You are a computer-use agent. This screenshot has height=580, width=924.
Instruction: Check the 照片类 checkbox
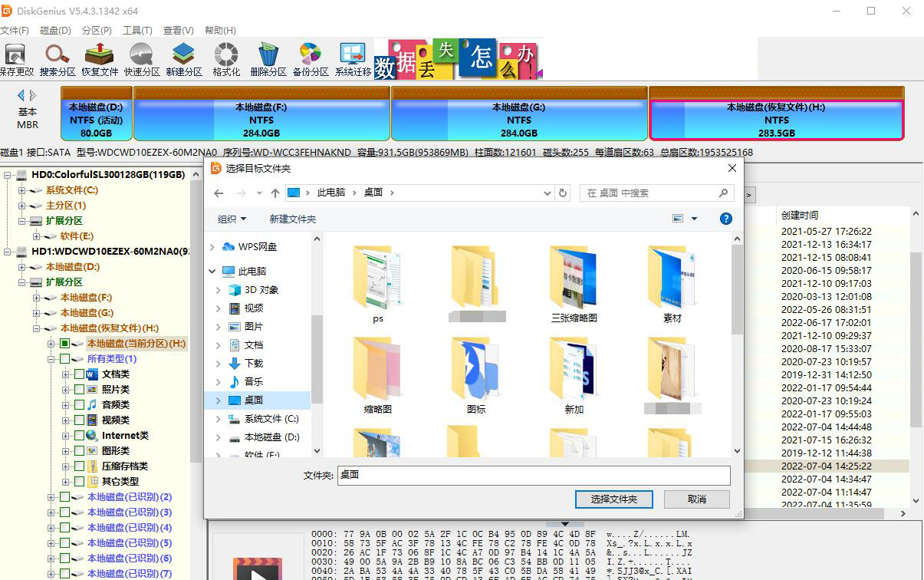[x=79, y=390]
